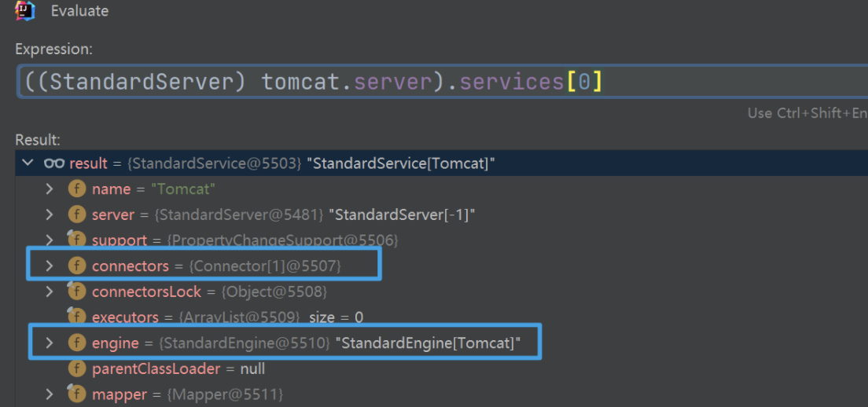Click the field icon beside connectors
Image resolution: width=868 pixels, height=407 pixels.
[77, 266]
